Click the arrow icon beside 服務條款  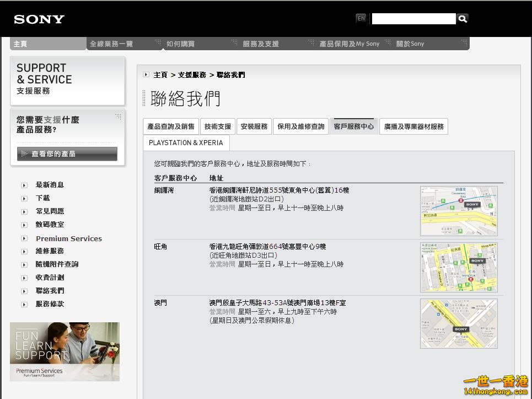(x=24, y=303)
